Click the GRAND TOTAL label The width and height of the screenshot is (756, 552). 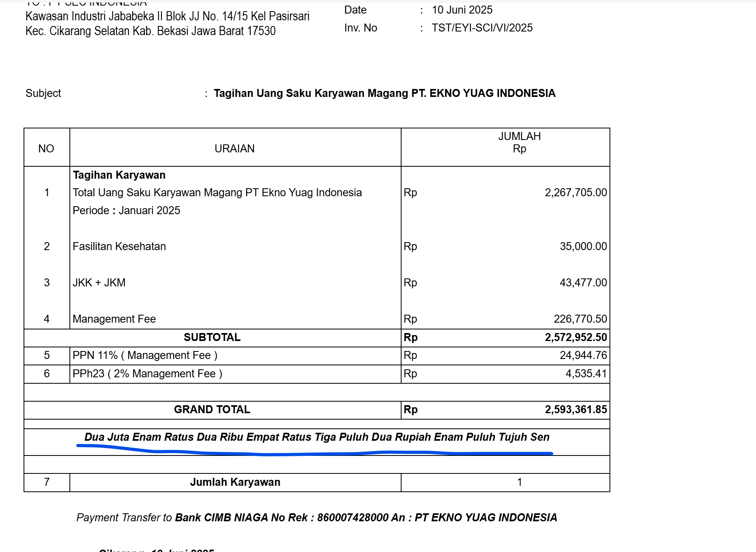tap(212, 410)
